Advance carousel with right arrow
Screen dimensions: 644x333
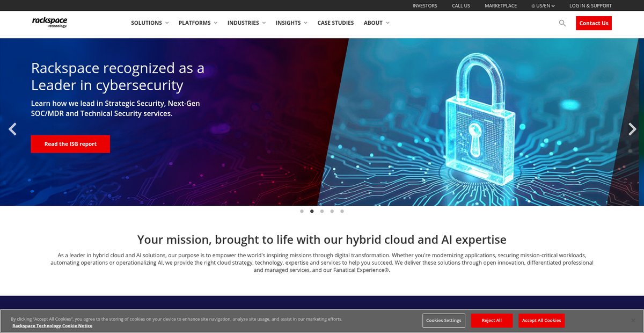pos(632,129)
